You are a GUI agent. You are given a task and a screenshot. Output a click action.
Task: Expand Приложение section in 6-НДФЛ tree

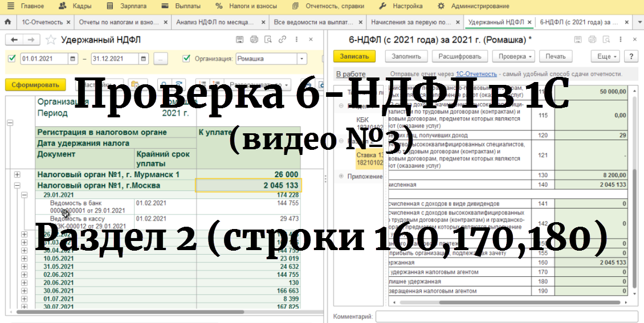[341, 176]
